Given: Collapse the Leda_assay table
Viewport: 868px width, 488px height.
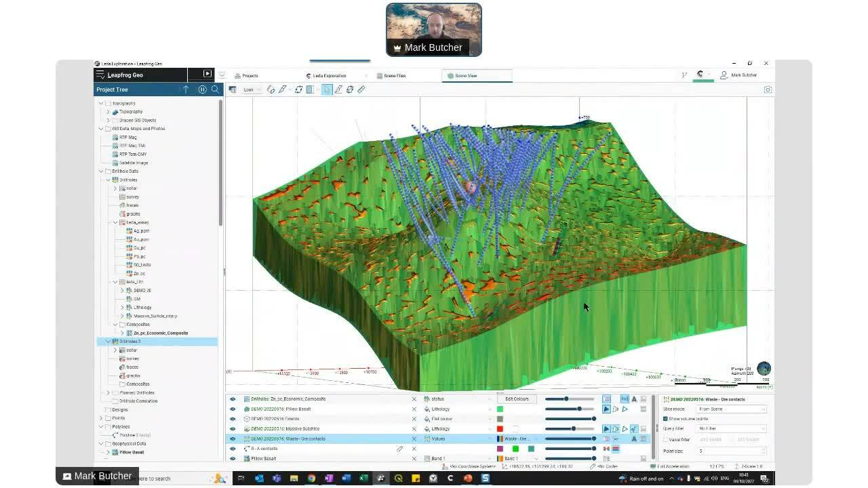Looking at the screenshot, I should pyautogui.click(x=115, y=222).
